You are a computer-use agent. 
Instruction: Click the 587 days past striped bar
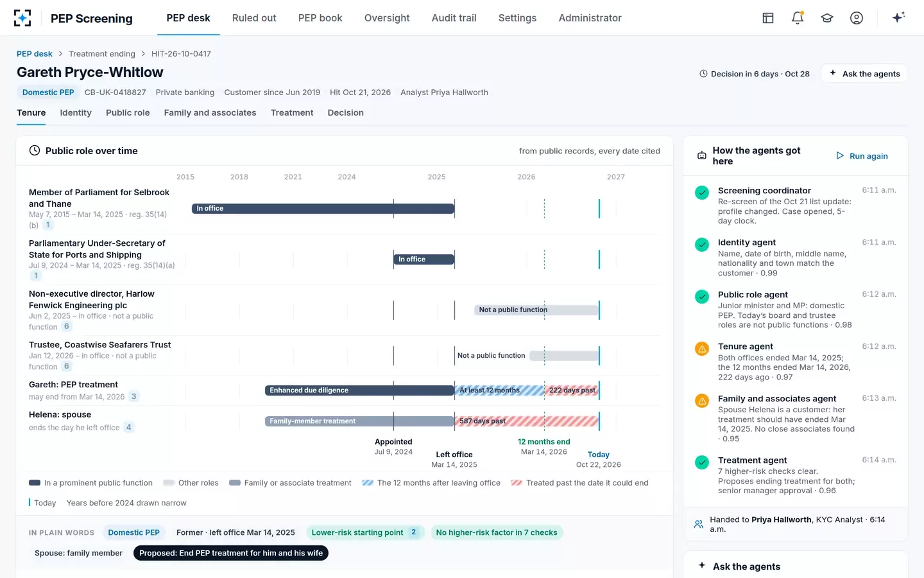click(527, 421)
